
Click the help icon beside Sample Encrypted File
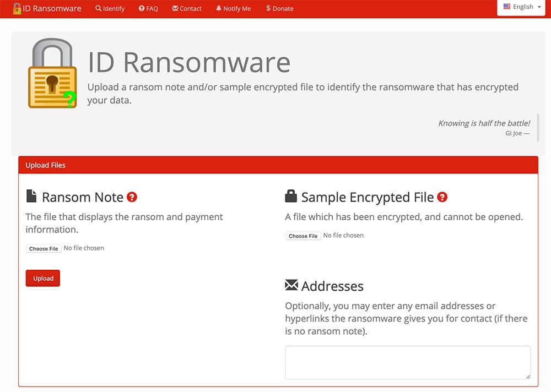click(x=442, y=197)
